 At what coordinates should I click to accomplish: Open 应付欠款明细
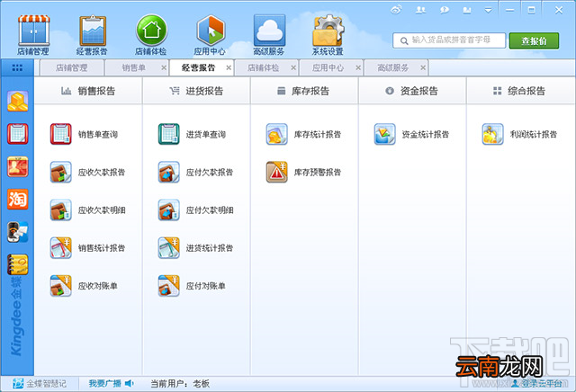pyautogui.click(x=196, y=210)
